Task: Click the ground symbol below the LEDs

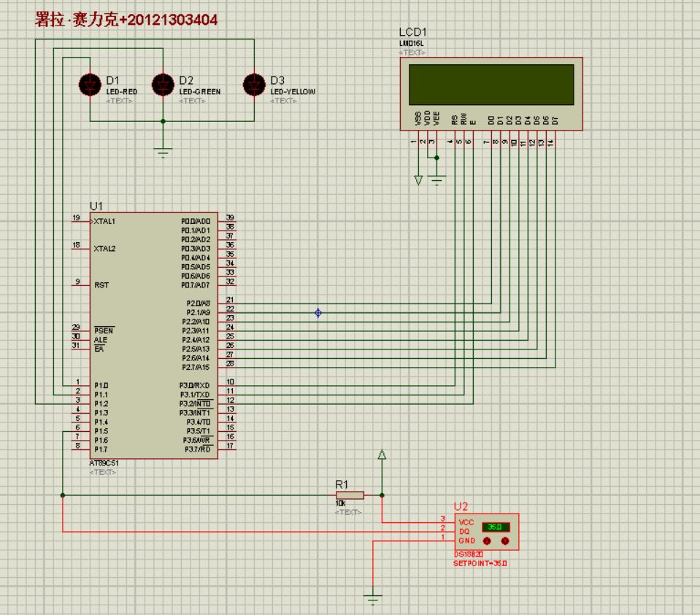Action: click(x=163, y=152)
